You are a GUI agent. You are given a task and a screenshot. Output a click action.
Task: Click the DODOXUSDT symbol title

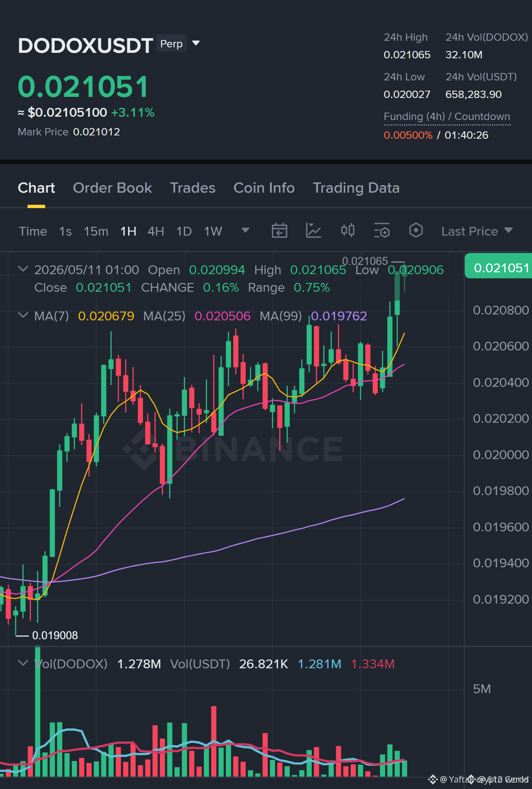[85, 46]
